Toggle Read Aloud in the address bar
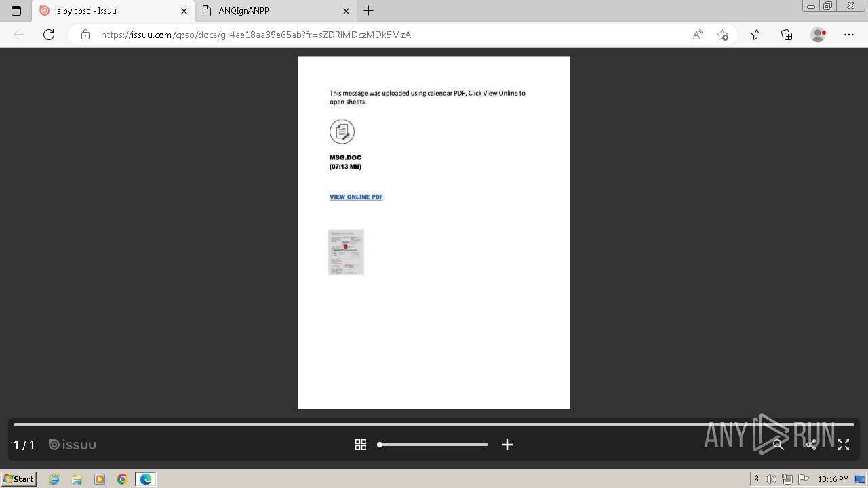Screen dimensions: 868x488 point(698,35)
